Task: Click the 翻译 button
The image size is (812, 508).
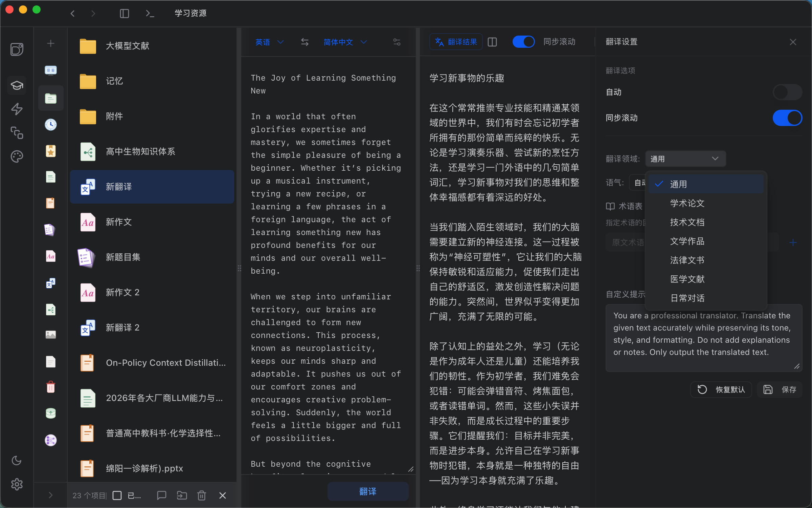Action: 368,491
